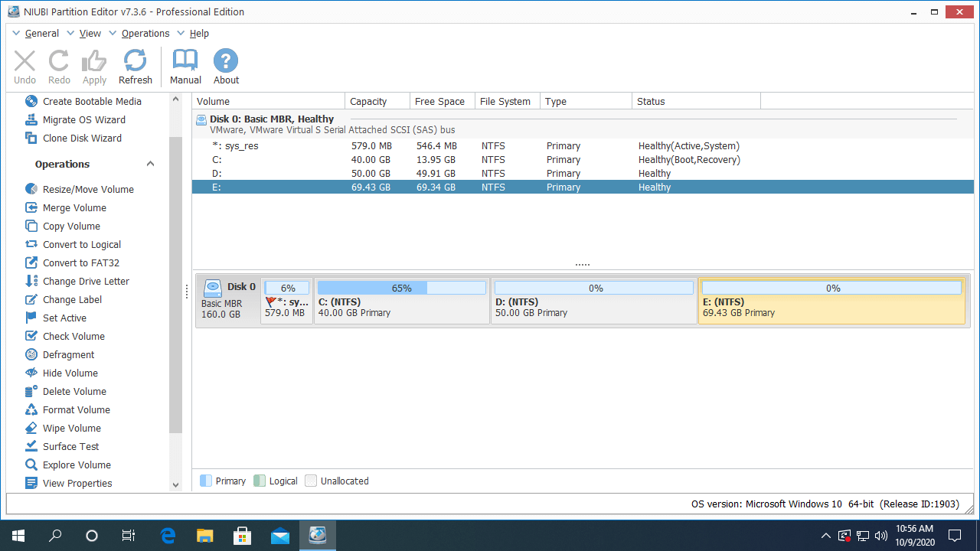The image size is (980, 551).
Task: Click the About question mark icon
Action: coord(226,61)
